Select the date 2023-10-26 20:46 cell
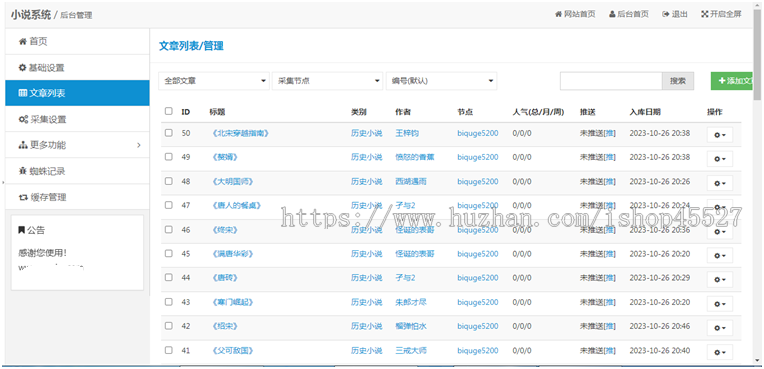This screenshot has width=764, height=369. [660, 326]
